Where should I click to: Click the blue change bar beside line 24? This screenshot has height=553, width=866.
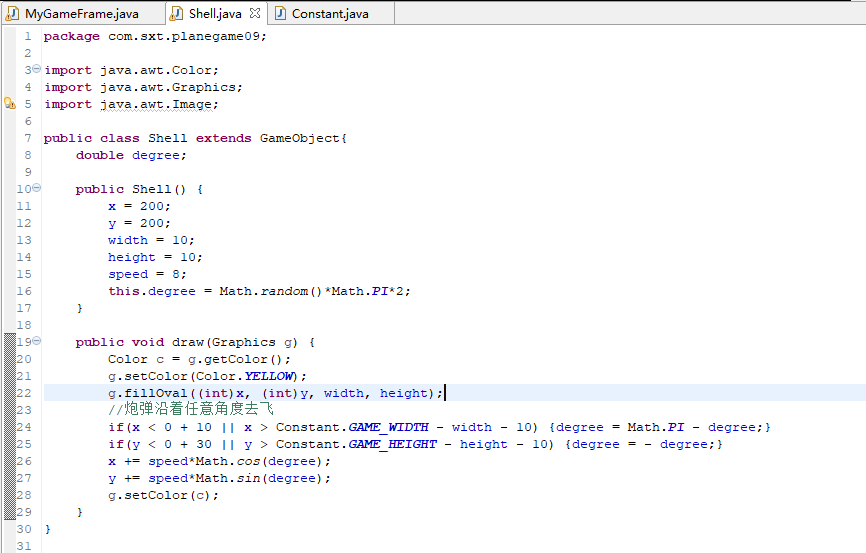(x=10, y=427)
